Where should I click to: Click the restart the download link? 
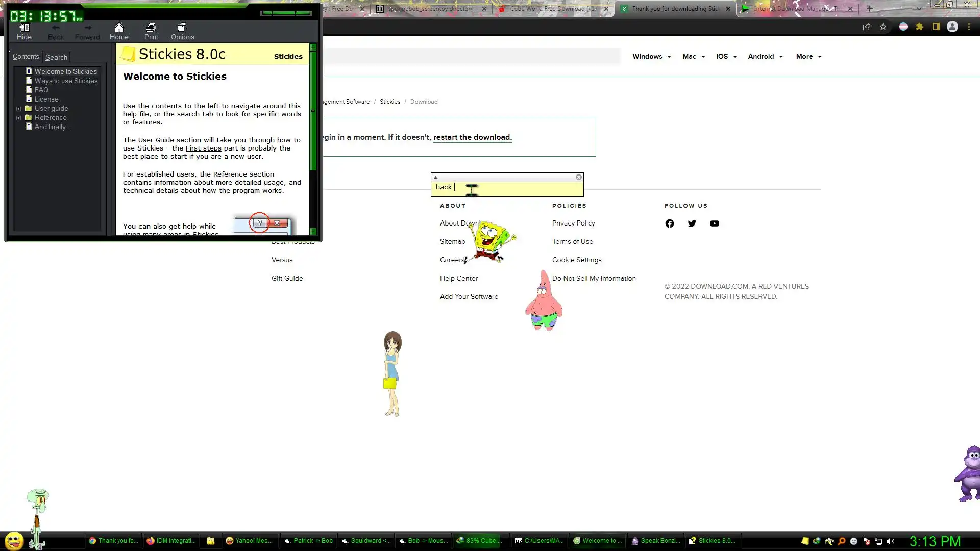click(x=472, y=137)
